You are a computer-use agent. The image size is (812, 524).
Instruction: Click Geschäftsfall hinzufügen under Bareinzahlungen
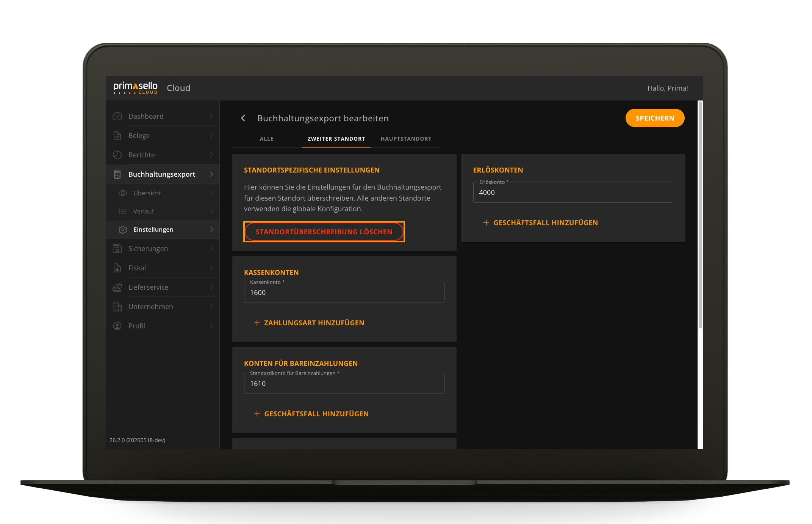(x=311, y=414)
